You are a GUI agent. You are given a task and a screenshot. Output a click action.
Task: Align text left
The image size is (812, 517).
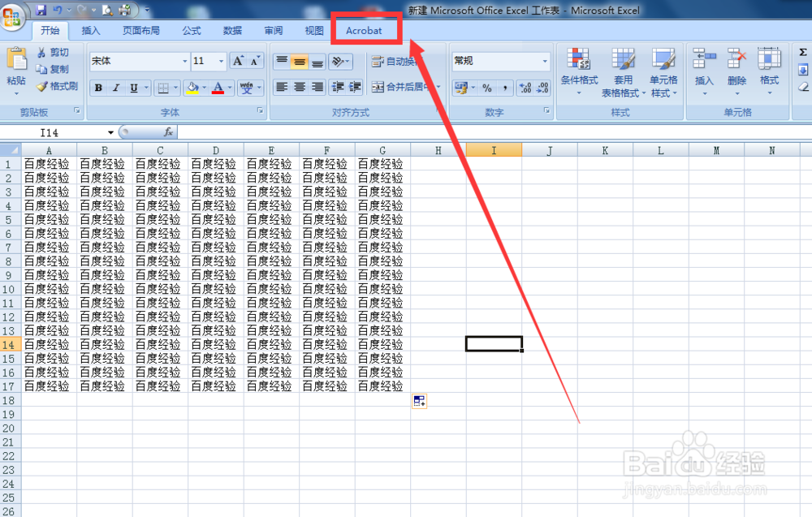click(282, 87)
